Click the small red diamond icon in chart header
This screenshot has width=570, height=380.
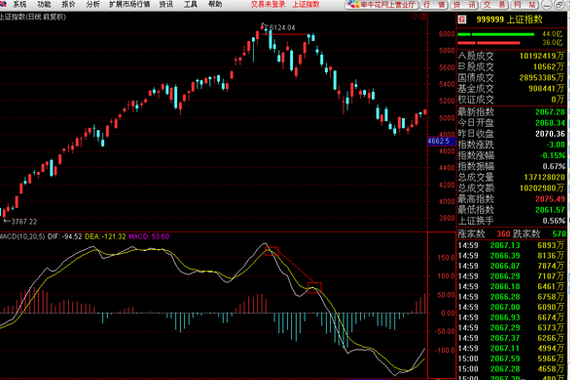point(416,17)
